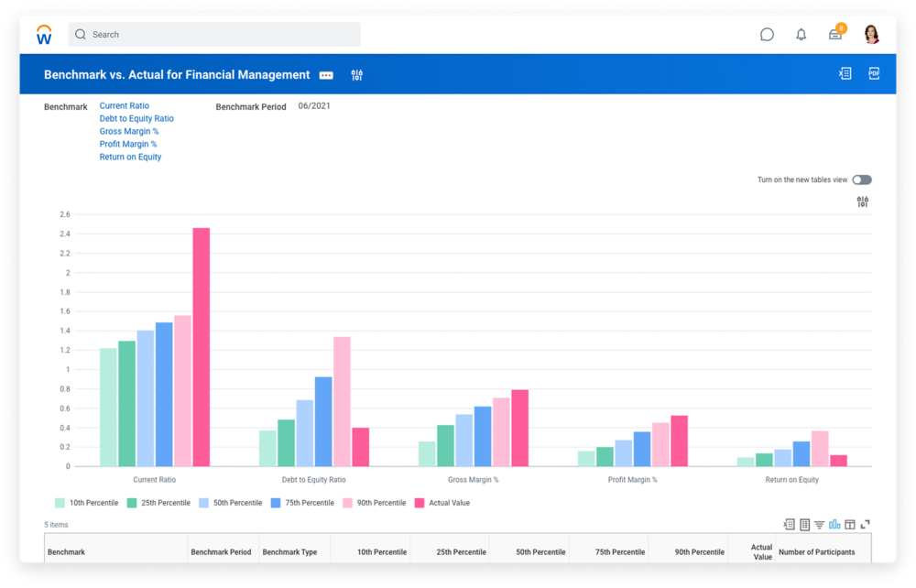Open the header filter settings control
This screenshot has width=916, height=588.
click(x=356, y=74)
